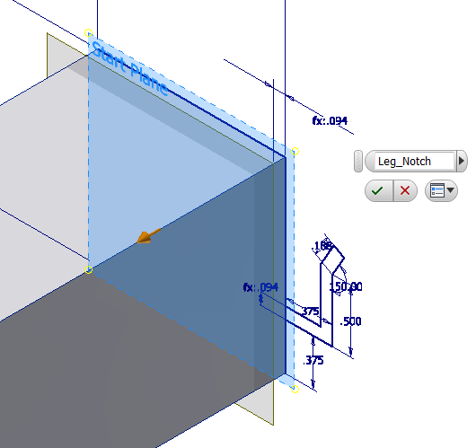Expand the Leg_Notch arrow on the right

461,161
